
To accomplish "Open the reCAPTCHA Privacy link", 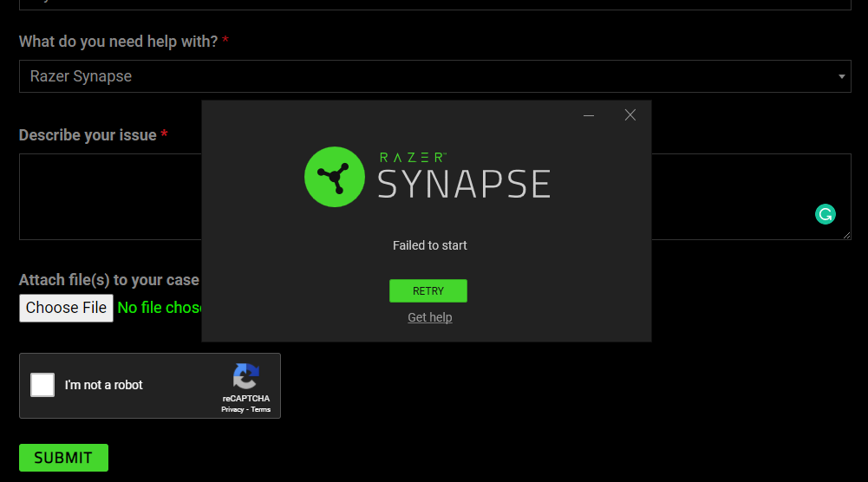I will tap(232, 409).
